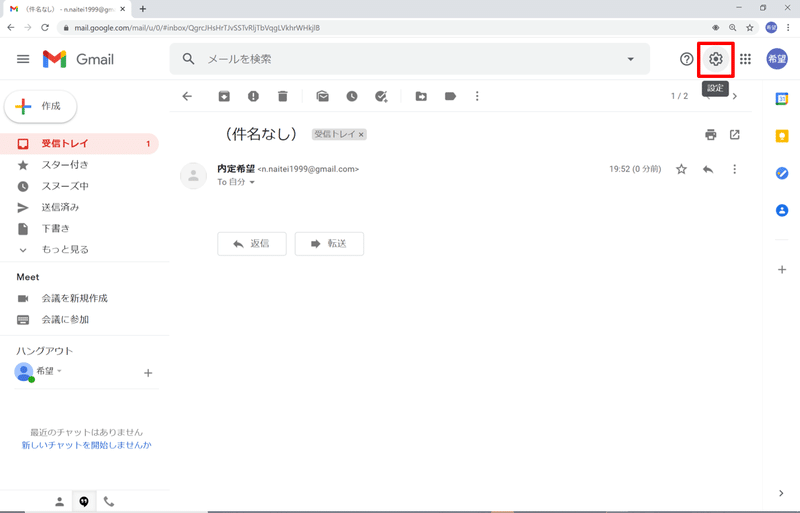Archive this email
Viewport: 800px width, 513px height.
point(224,96)
